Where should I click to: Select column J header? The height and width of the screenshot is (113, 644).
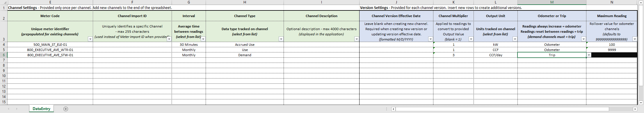pyautogui.click(x=396, y=2)
